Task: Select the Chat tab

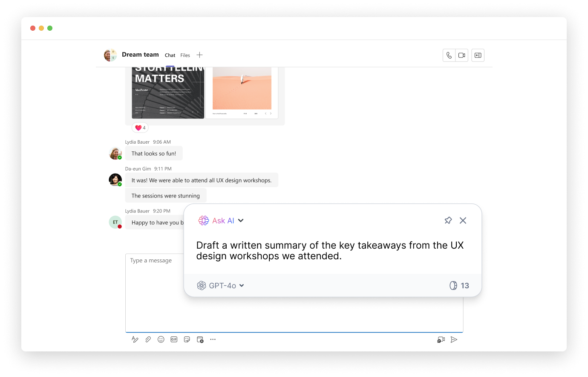Action: [170, 55]
